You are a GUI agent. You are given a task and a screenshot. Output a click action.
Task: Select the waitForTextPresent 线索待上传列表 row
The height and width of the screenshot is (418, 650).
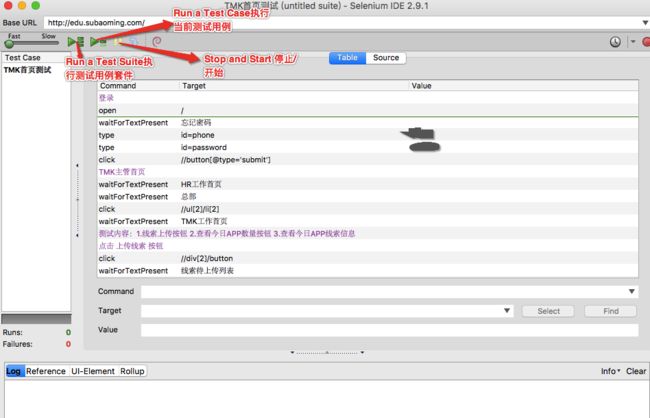pyautogui.click(x=368, y=270)
